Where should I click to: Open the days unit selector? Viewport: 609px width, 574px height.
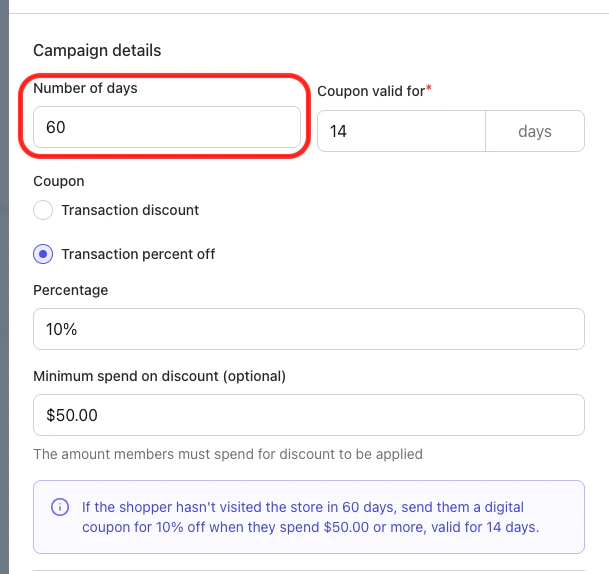[535, 131]
